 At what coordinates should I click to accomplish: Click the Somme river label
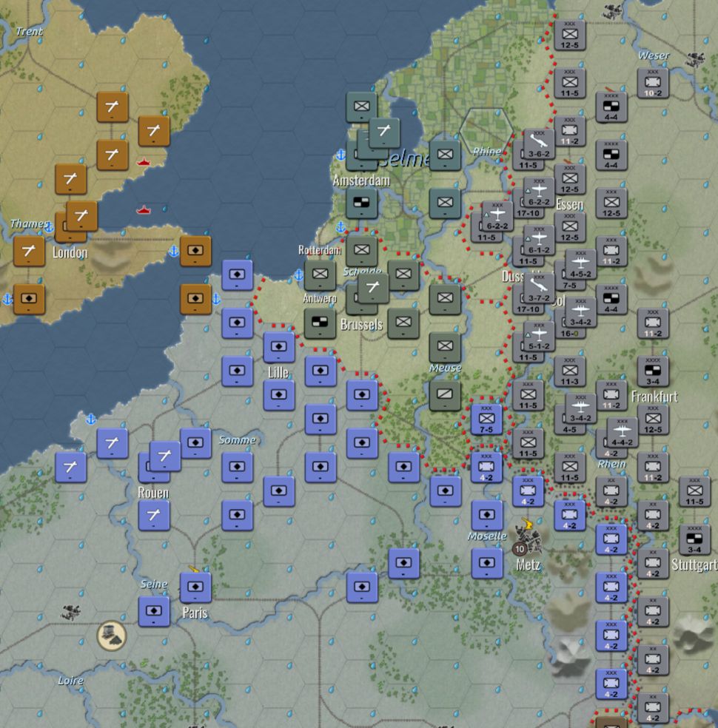tap(237, 439)
